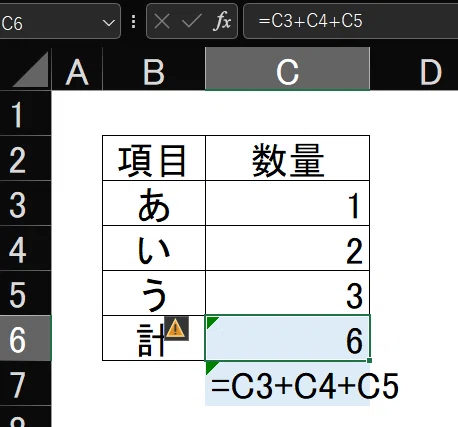Image resolution: width=458 pixels, height=427 pixels.
Task: Click the Select All corner triangle
Action: coord(30,70)
